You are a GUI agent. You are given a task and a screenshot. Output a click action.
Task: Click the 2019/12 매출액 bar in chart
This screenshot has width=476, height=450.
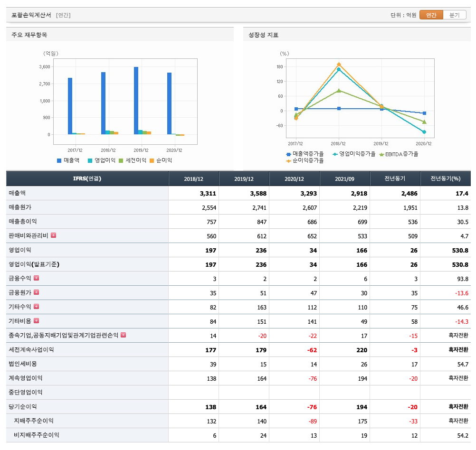point(136,101)
